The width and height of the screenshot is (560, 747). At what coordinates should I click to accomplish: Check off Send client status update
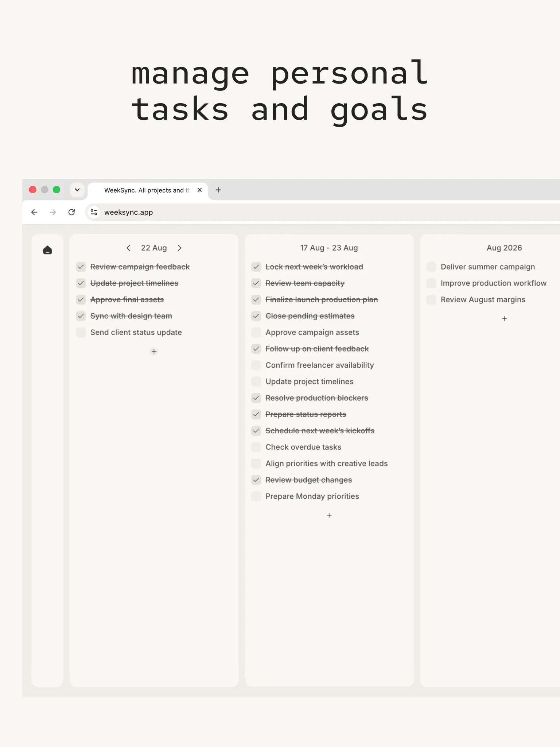[x=81, y=332]
